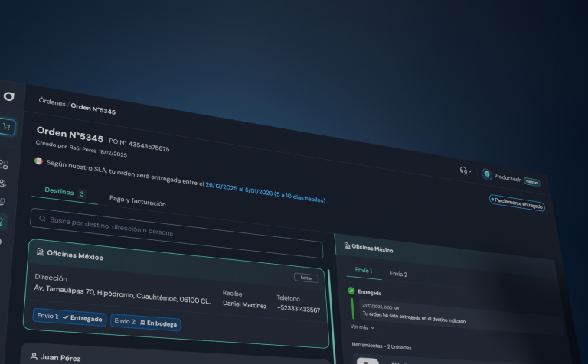Viewport: 588px width, 364px height.
Task: Click the Destinos count badge 3
Action: pyautogui.click(x=82, y=194)
